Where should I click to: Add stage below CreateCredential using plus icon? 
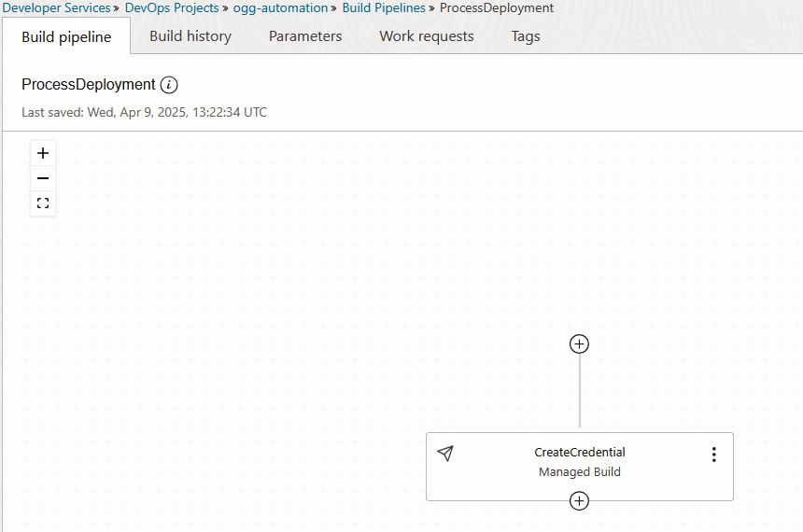tap(579, 501)
